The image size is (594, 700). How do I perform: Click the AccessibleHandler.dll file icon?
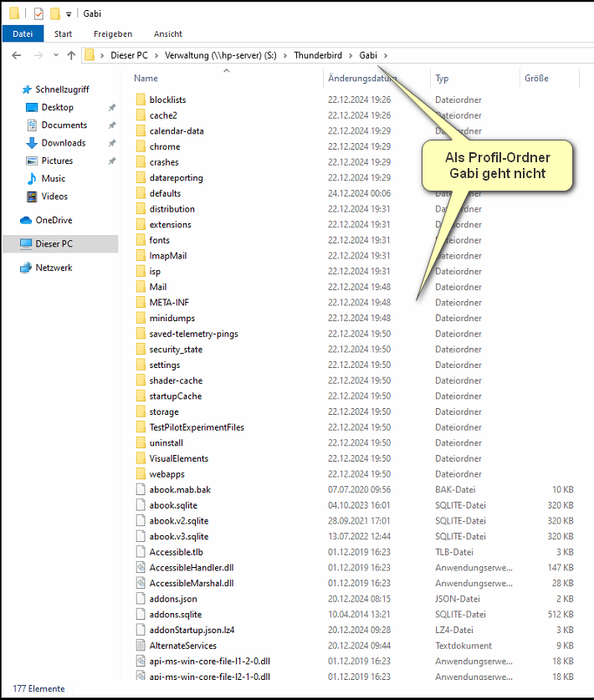coord(141,567)
